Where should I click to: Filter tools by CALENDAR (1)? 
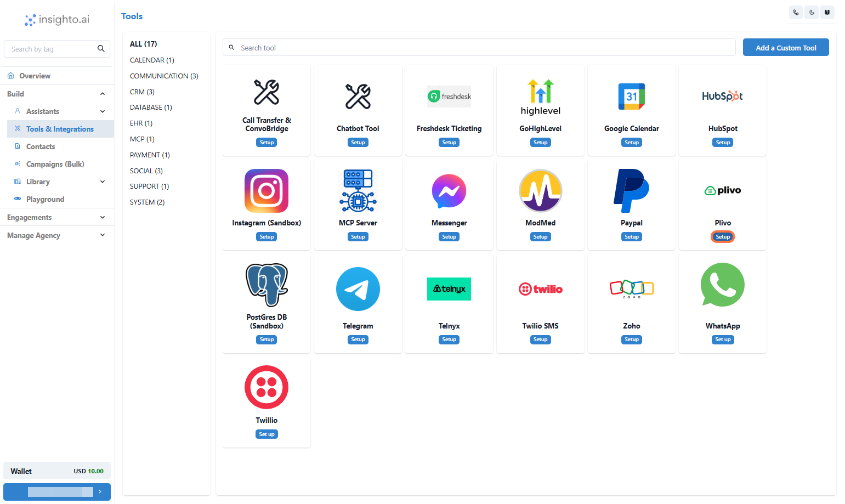(152, 60)
